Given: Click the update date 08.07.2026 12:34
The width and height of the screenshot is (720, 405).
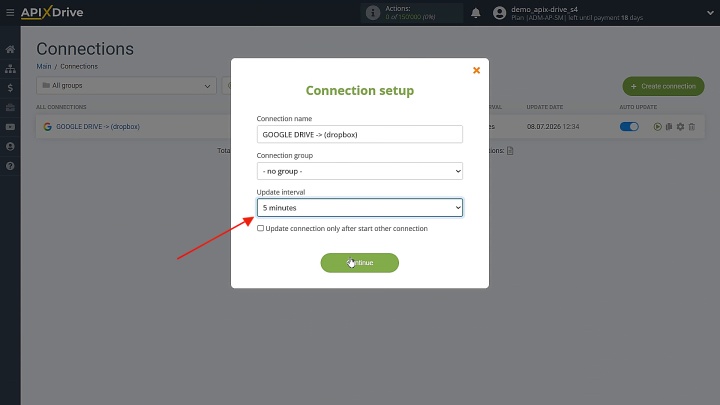Looking at the screenshot, I should (x=553, y=127).
